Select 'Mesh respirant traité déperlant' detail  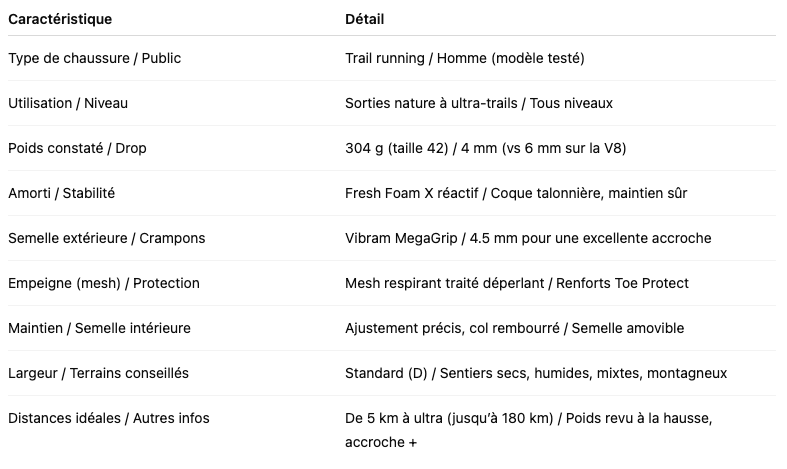coord(445,283)
